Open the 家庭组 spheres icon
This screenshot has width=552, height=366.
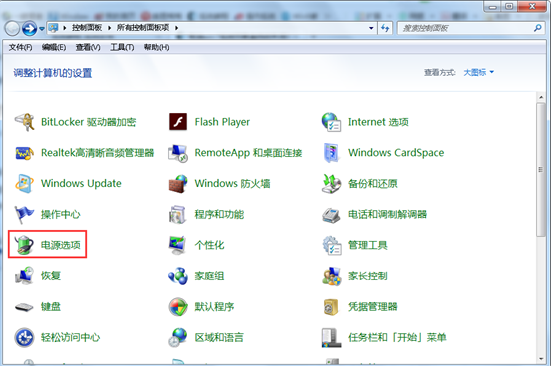click(x=178, y=276)
